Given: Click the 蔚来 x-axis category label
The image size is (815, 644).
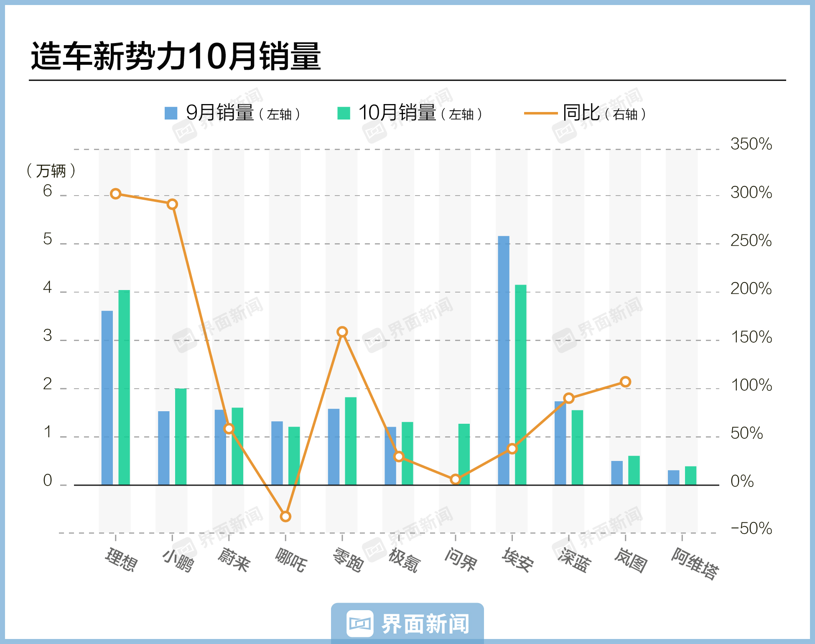Looking at the screenshot, I should (234, 559).
